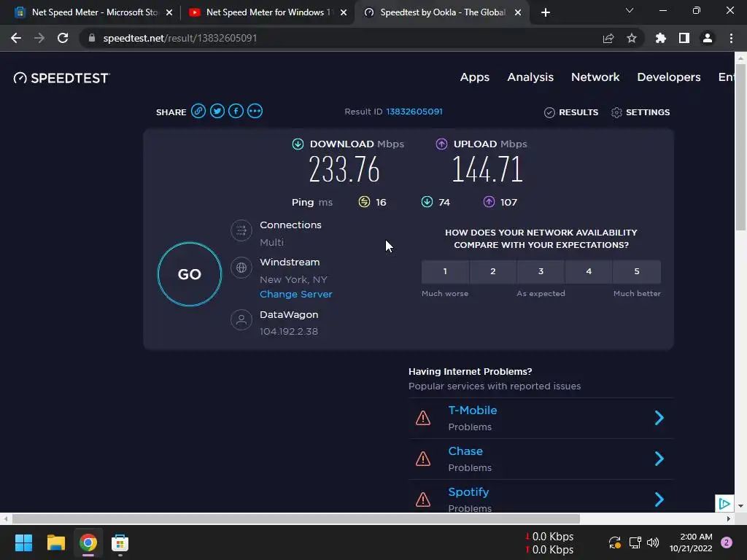Open more share options icon
Viewport: 747px width, 560px height.
click(x=255, y=112)
